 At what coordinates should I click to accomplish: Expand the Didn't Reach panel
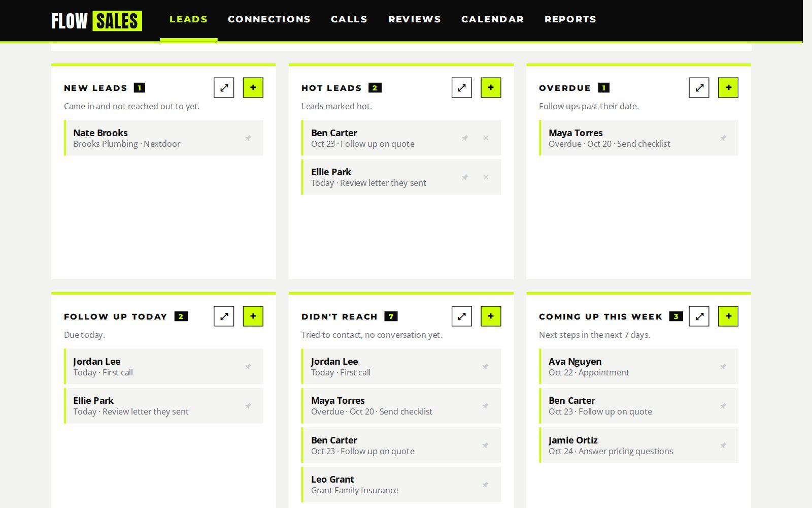461,316
